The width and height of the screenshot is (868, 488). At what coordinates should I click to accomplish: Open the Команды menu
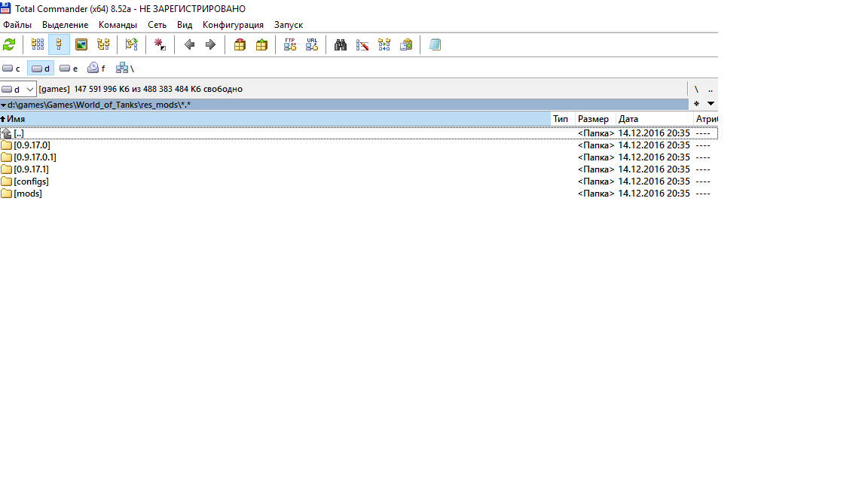pyautogui.click(x=118, y=25)
